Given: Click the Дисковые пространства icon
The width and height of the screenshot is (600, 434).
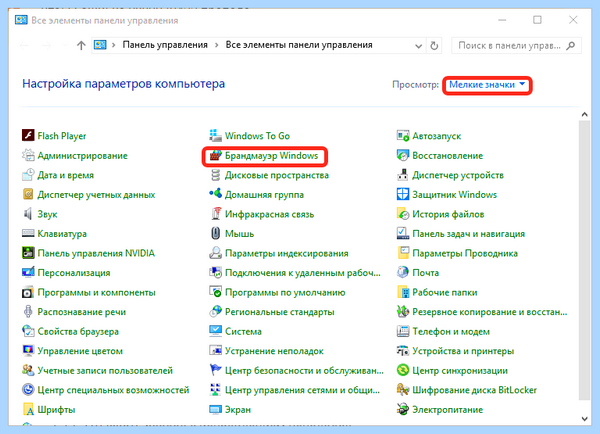Looking at the screenshot, I should pyautogui.click(x=215, y=175).
